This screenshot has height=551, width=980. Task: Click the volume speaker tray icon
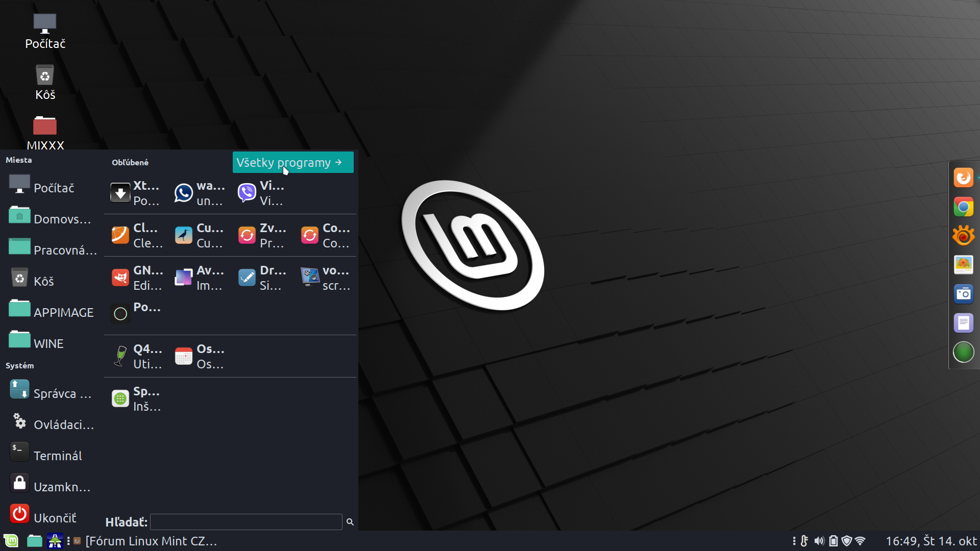pyautogui.click(x=819, y=541)
